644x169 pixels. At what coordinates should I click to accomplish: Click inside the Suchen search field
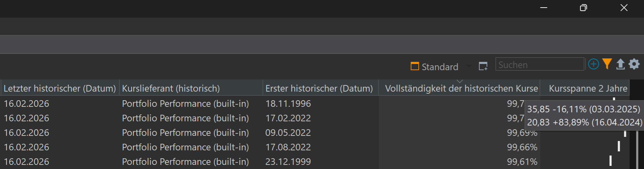coord(539,65)
